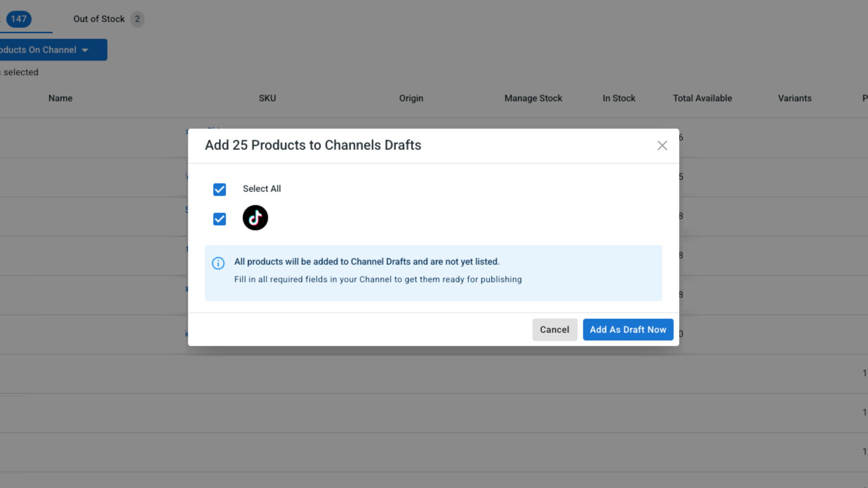Click the Select All label text
This screenshot has width=868, height=488.
[x=262, y=188]
